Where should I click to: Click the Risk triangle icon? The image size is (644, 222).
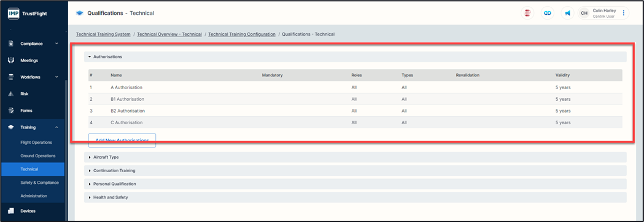12,93
